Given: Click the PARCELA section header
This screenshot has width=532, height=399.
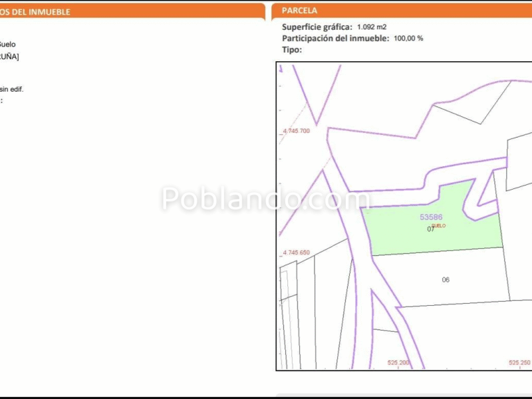Looking at the screenshot, I should point(299,10).
